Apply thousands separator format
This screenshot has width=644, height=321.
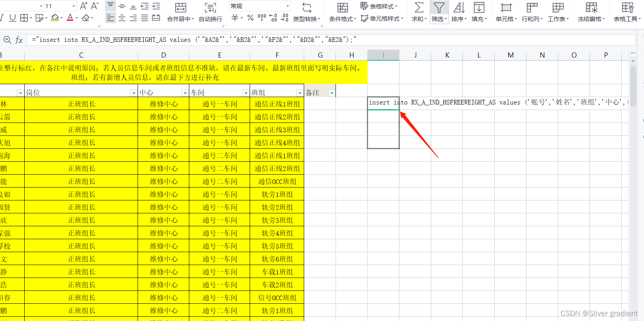coord(261,18)
